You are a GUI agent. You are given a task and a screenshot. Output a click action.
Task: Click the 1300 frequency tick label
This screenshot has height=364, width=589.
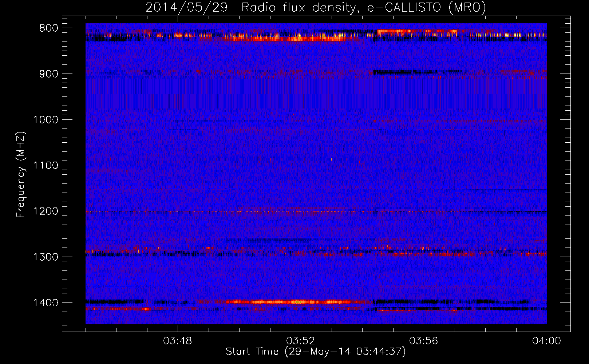(x=46, y=257)
